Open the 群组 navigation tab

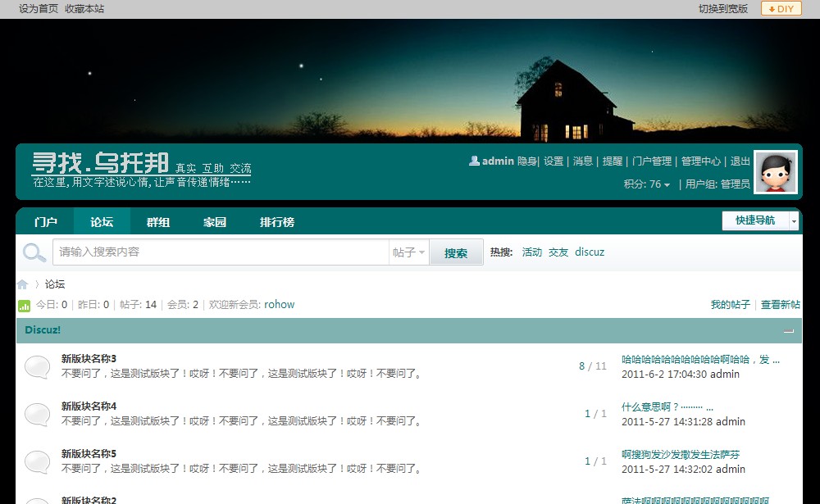point(158,221)
